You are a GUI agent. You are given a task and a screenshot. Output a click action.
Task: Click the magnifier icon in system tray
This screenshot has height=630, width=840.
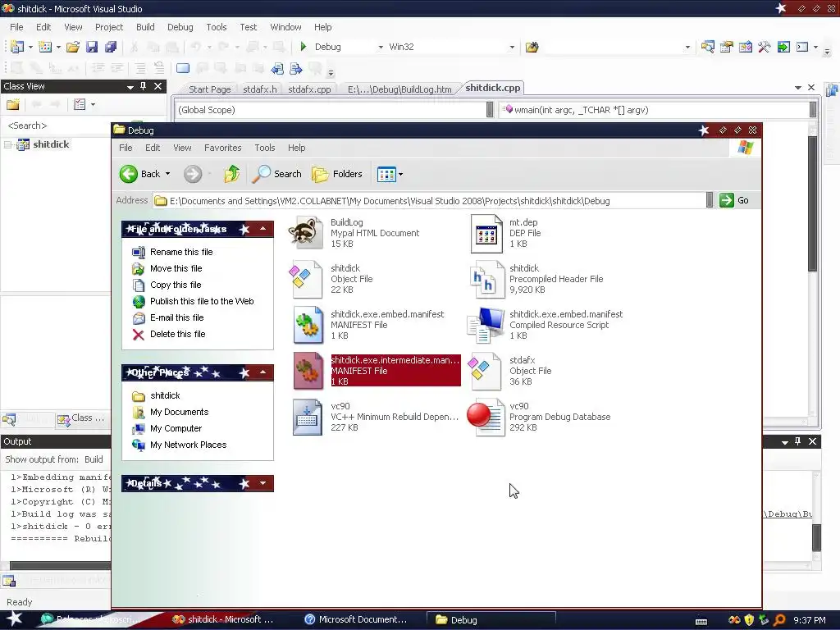(x=779, y=620)
